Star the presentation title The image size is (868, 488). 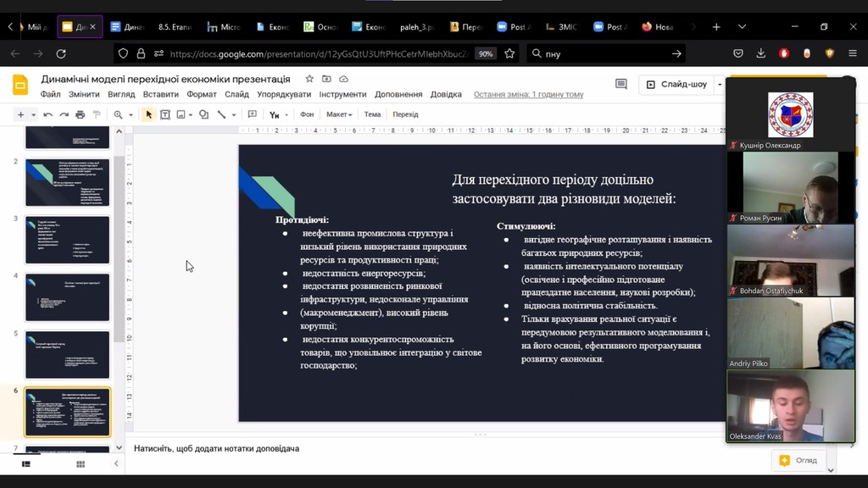pos(309,79)
